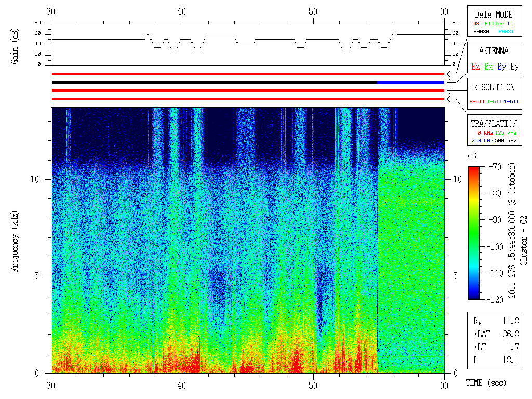
Task: Click the blue segment of the antenna bar
Action: click(x=410, y=83)
